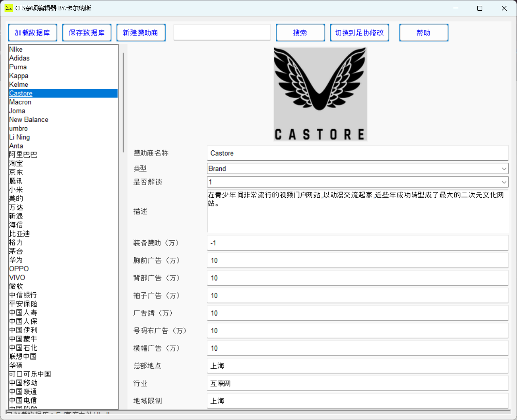Click the CFS editor app icon in title bar

(x=9, y=8)
